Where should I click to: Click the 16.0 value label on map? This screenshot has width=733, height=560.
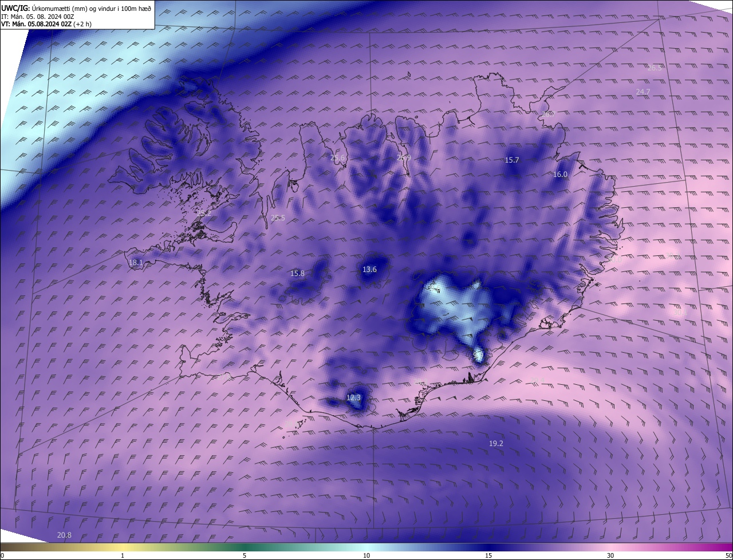(560, 175)
